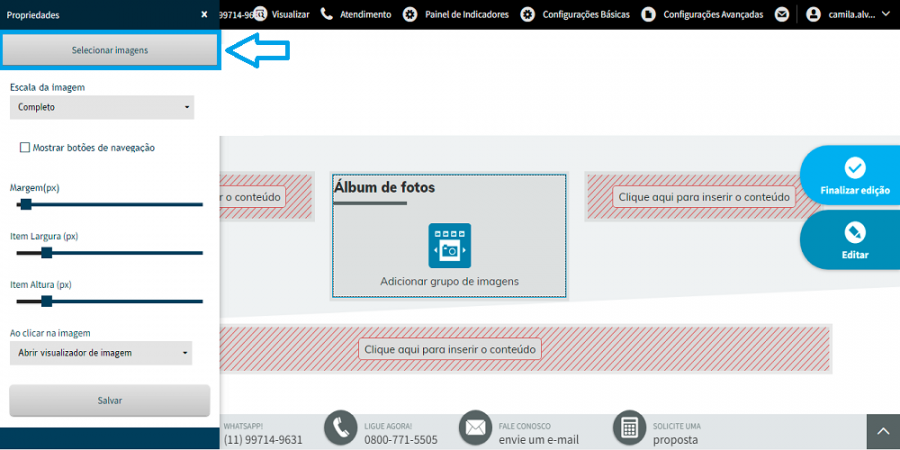The height and width of the screenshot is (450, 900).
Task: Click the footer phone icon for Ligue Agora
Action: pos(341,428)
